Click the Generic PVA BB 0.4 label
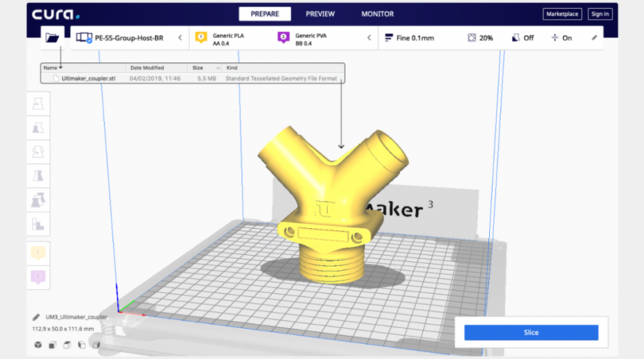 coord(311,40)
